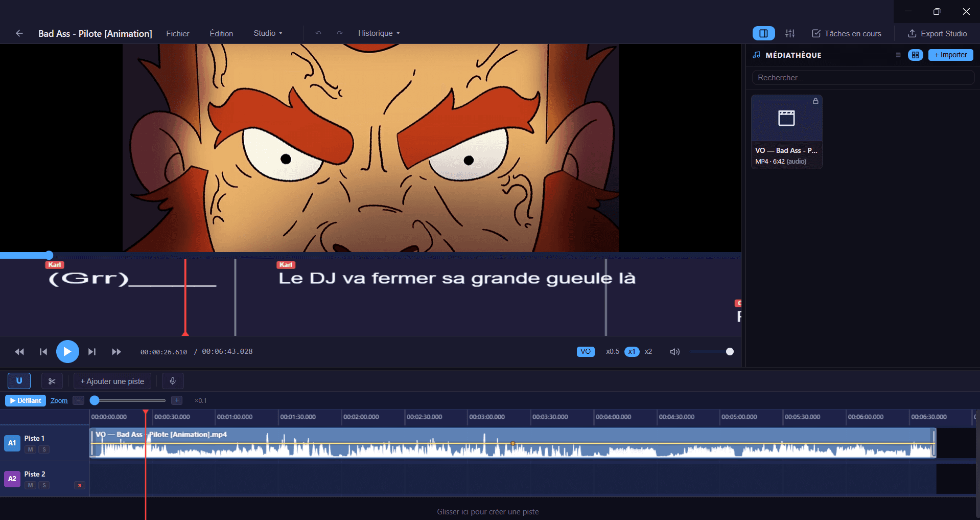Open the Édition menu

tap(221, 33)
